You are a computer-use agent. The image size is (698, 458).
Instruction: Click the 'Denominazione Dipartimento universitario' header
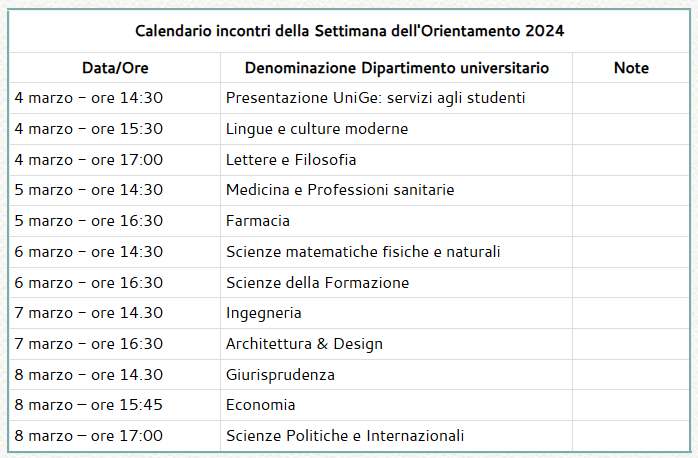(396, 68)
